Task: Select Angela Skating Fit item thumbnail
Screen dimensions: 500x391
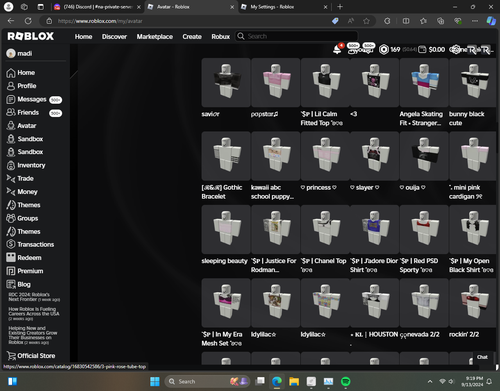Action: point(424,82)
